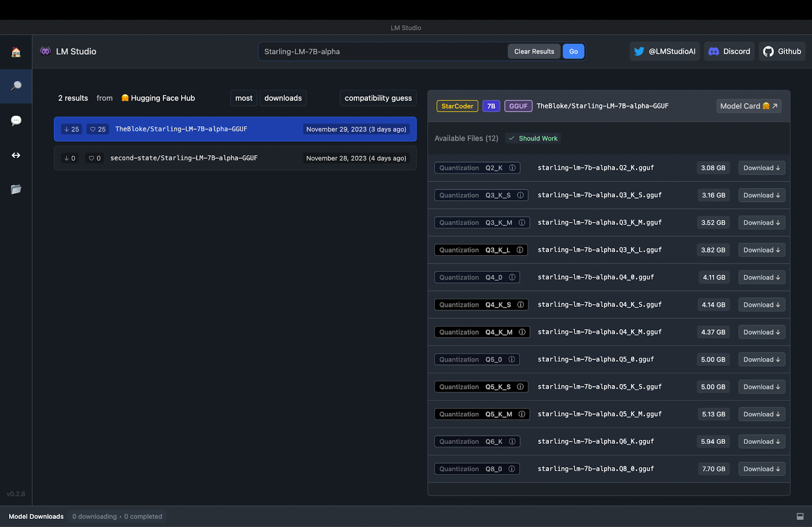The width and height of the screenshot is (812, 527).
Task: Download starling-lm-7b-alpha.Q3_K_L.gguf
Action: (762, 250)
